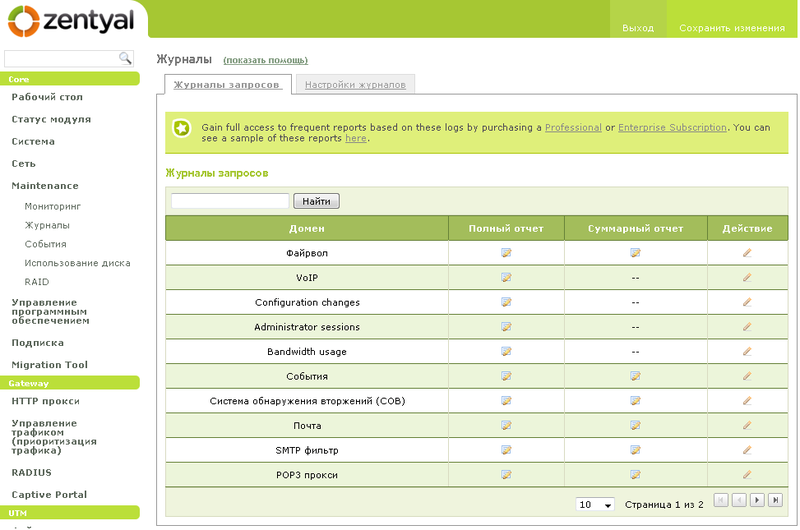
Task: Click Сохранить изменения in top bar
Action: point(732,28)
